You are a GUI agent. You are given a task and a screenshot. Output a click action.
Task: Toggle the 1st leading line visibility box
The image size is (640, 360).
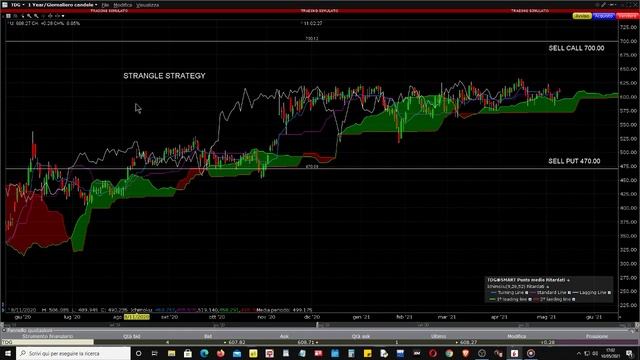(x=530, y=299)
